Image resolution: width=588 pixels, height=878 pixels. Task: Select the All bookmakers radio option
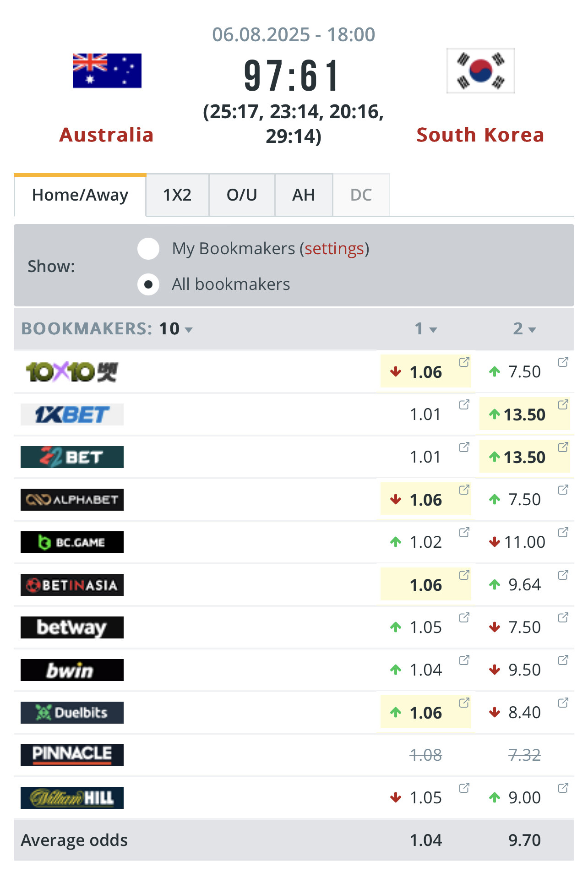click(148, 284)
